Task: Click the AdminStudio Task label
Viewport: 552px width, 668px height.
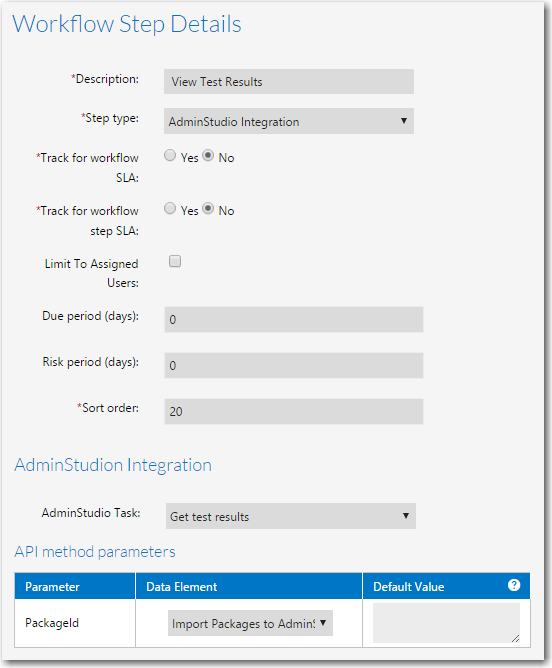Action: click(x=91, y=513)
